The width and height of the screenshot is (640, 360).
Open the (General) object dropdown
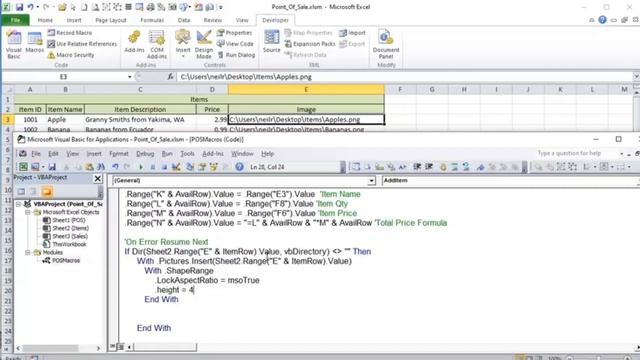click(371, 180)
